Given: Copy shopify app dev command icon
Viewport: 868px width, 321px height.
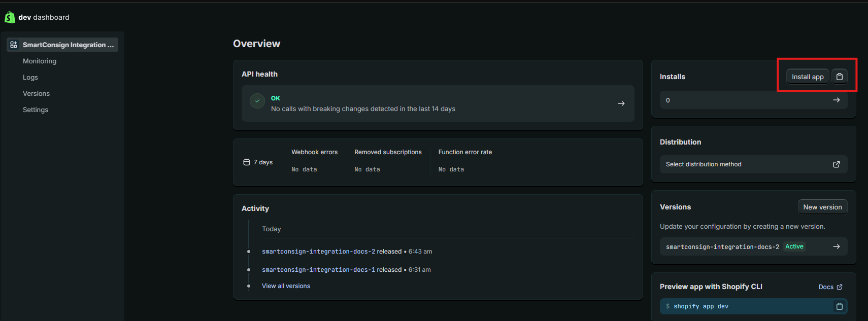Looking at the screenshot, I should point(840,306).
